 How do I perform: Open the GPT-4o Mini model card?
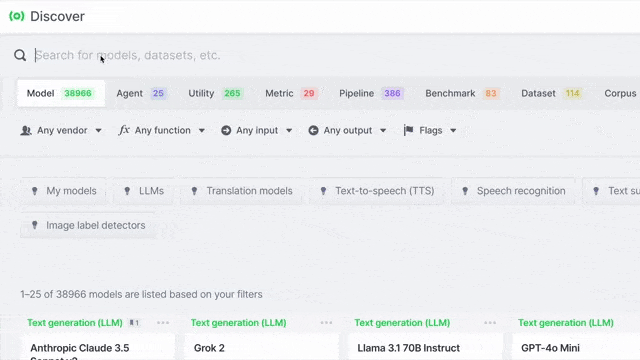576,347
